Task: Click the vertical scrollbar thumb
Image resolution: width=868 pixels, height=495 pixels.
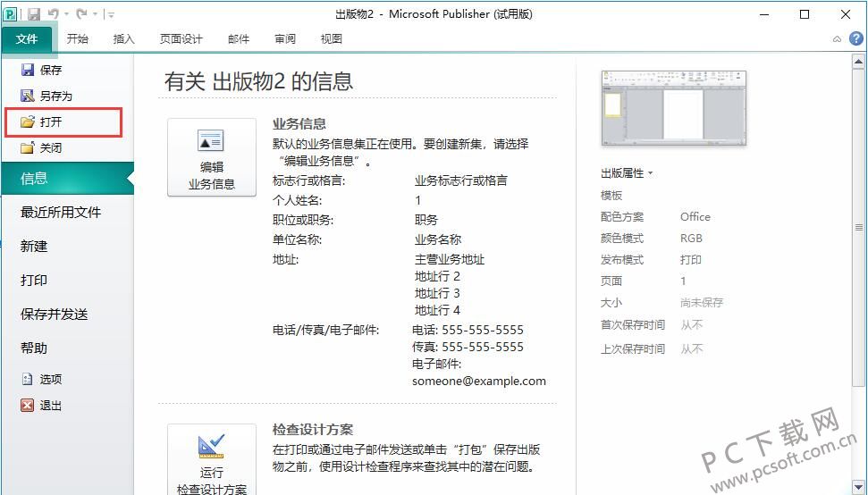Action: [x=858, y=227]
